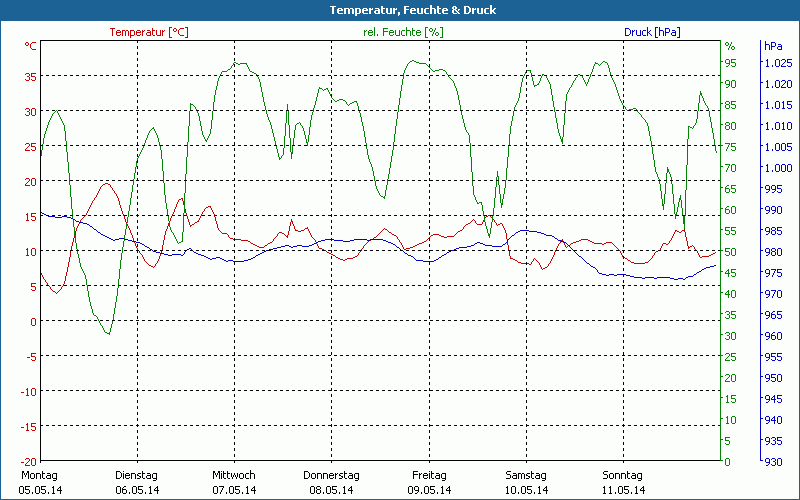The image size is (800, 500).
Task: Click the 'Montag' day label
Action: pyautogui.click(x=39, y=475)
